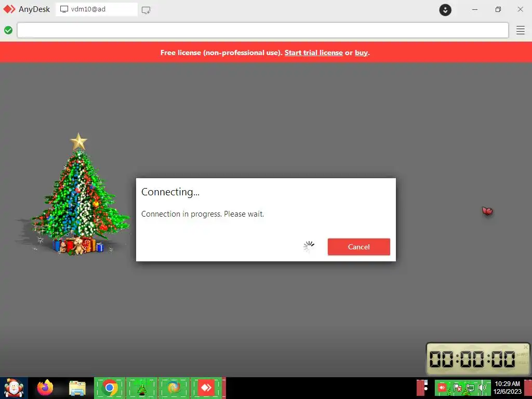Click the AnyDesk taskbar button

pyautogui.click(x=206, y=388)
